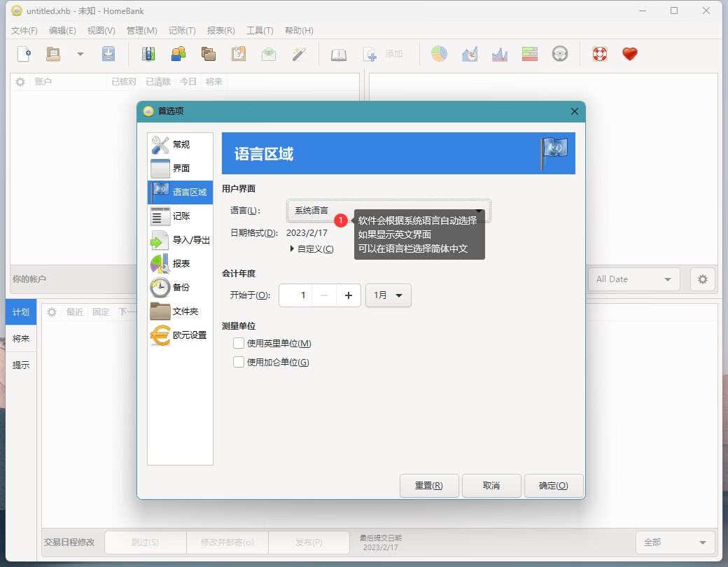Open the 报表 menu in the menu bar

pos(220,31)
